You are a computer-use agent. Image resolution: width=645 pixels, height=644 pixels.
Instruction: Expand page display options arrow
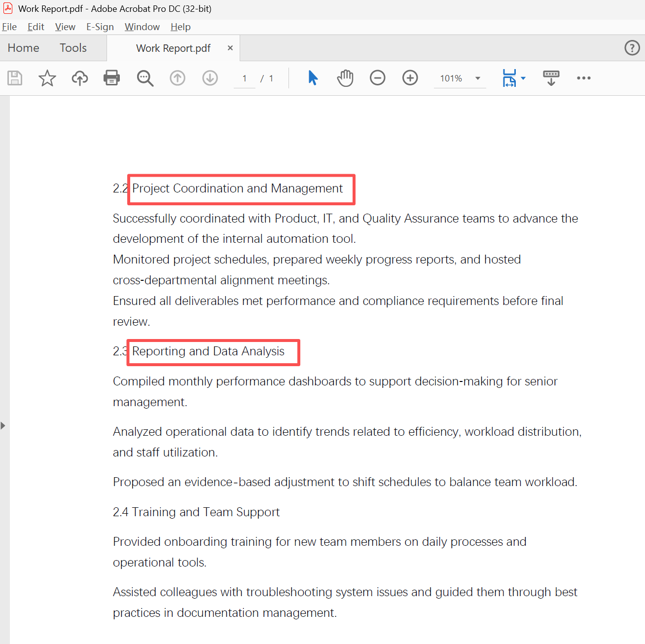pyautogui.click(x=523, y=78)
